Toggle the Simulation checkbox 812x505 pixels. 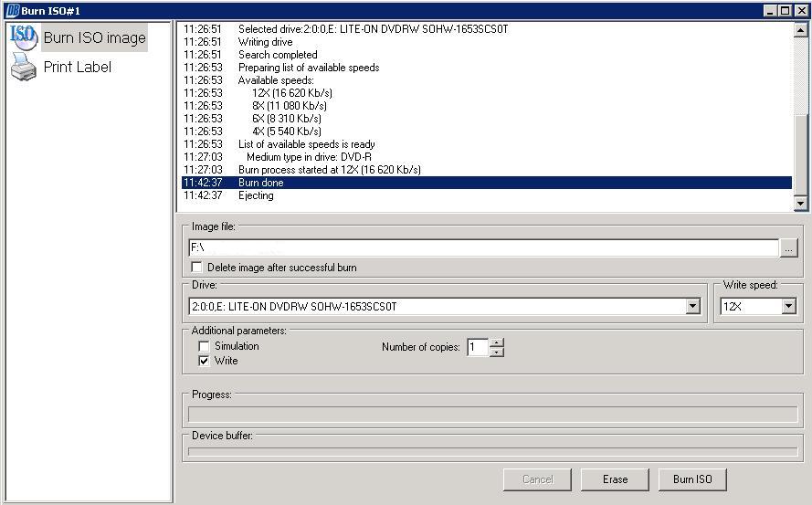204,346
